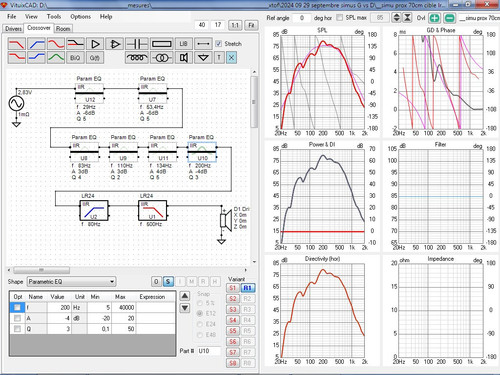Screen dimensions: 500x375
Task: Switch to the Room tab
Action: [63, 29]
